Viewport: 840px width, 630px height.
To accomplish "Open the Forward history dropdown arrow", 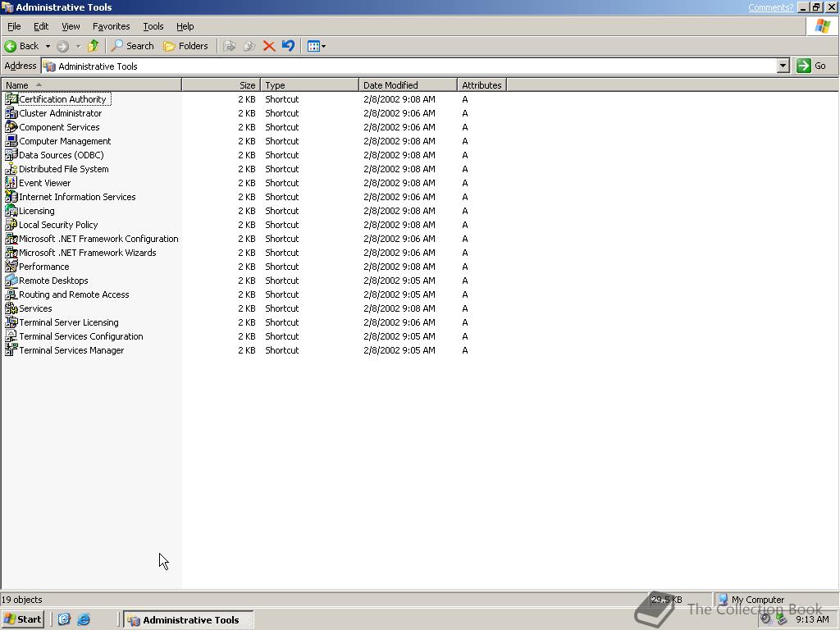I will (x=78, y=46).
